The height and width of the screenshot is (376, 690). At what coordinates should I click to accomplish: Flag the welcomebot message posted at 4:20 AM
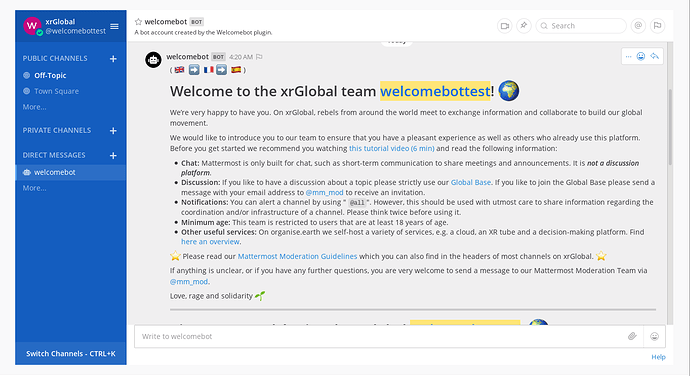pos(259,57)
